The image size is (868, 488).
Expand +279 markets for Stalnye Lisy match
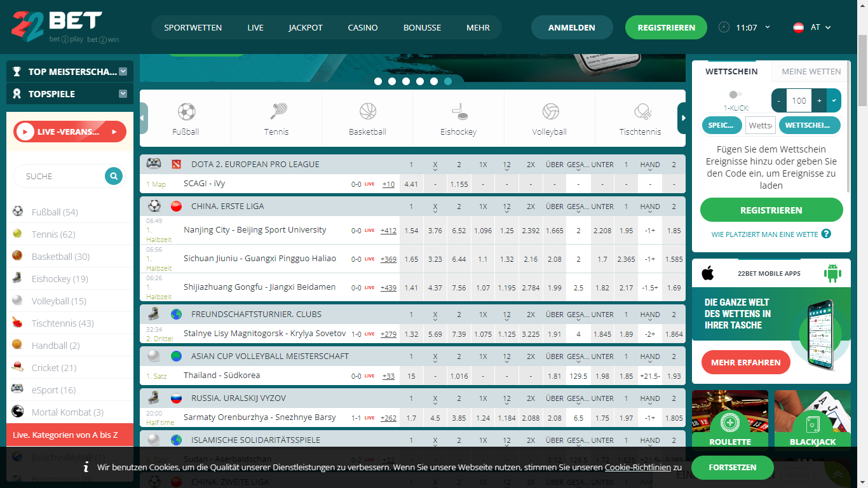click(388, 334)
